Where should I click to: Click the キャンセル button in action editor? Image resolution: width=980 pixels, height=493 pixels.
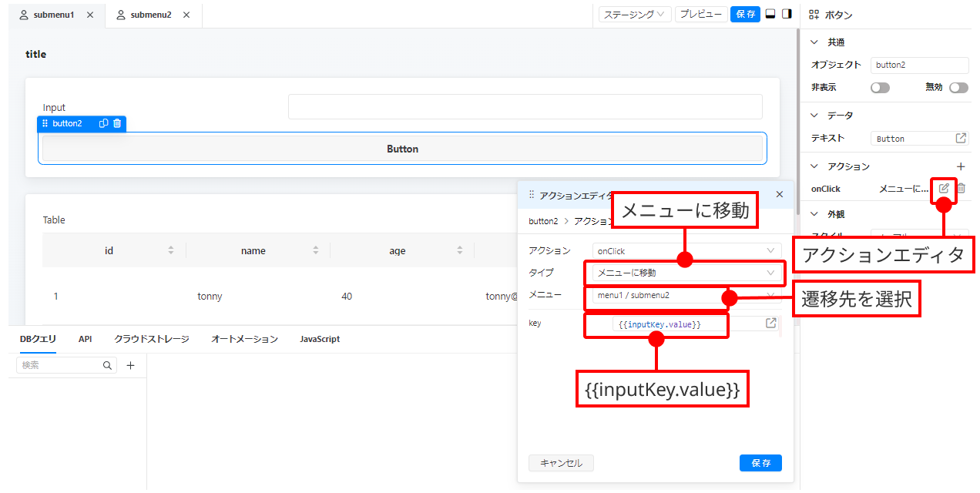pyautogui.click(x=561, y=463)
